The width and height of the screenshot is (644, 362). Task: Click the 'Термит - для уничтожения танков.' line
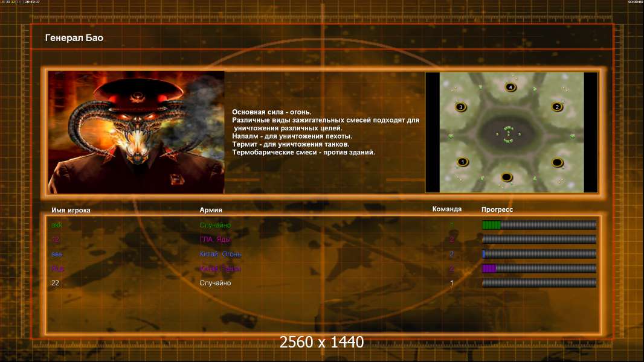(291, 144)
